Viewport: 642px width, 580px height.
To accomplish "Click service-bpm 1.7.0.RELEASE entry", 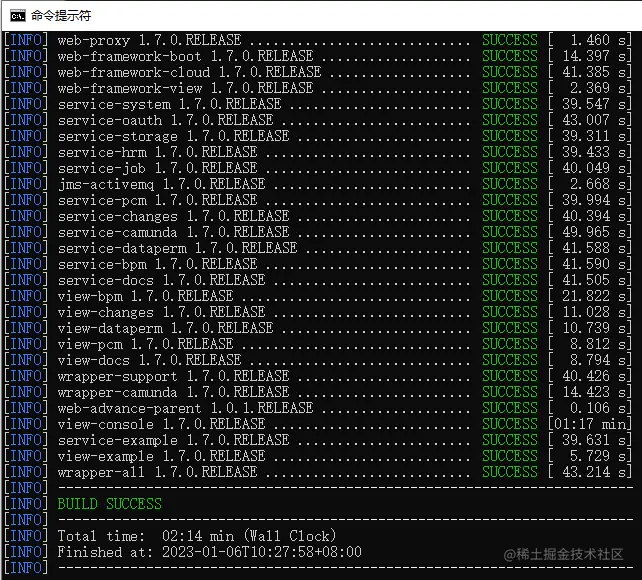I will [158, 264].
